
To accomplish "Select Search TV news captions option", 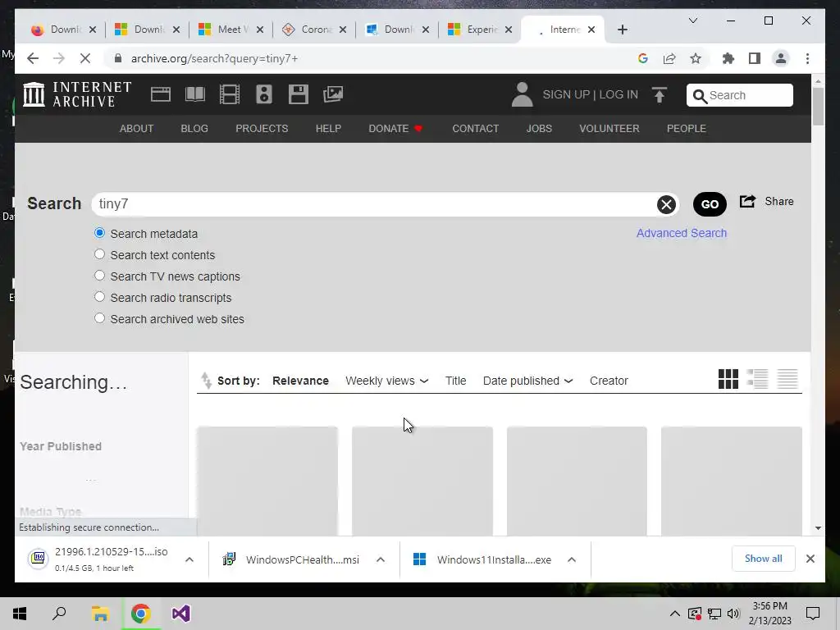I will pos(99,276).
